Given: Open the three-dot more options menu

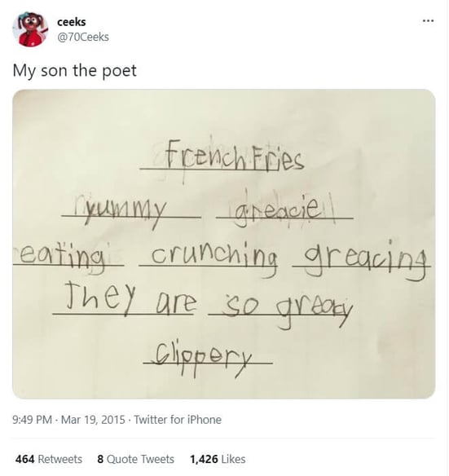Looking at the screenshot, I should 428,21.
